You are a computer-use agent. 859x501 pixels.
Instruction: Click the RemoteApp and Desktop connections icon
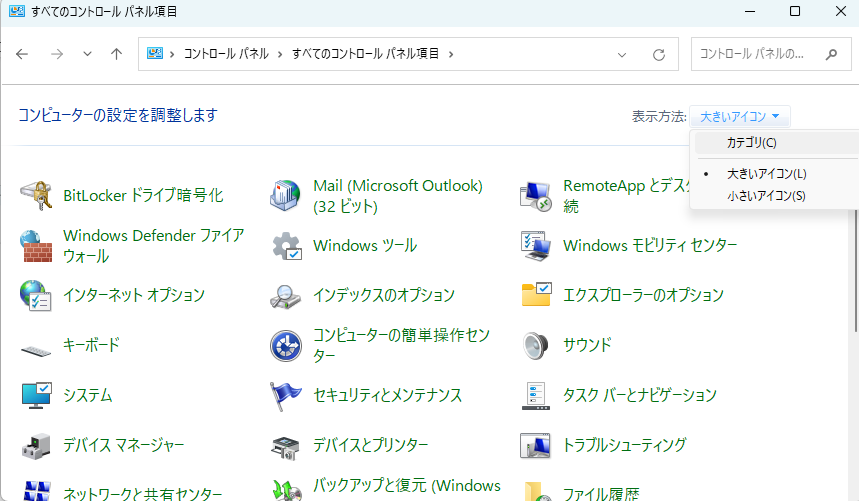point(535,196)
